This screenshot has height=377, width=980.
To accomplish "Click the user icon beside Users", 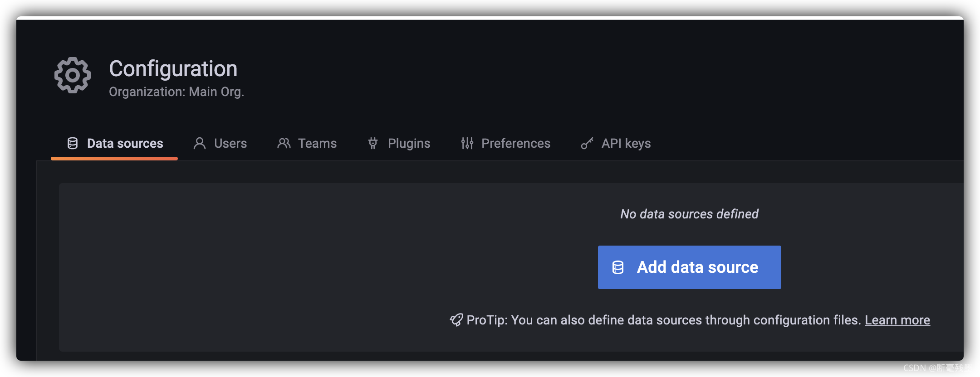I will [200, 143].
